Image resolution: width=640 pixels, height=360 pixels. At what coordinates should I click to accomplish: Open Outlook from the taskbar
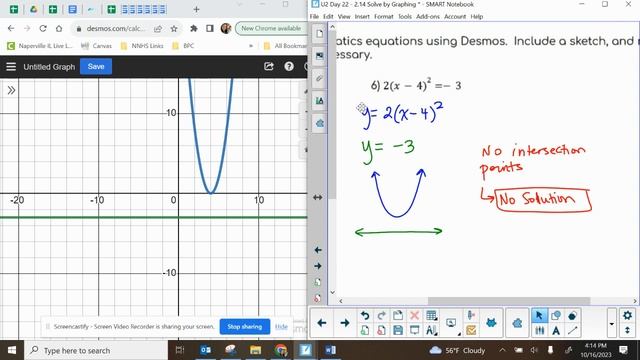205,350
